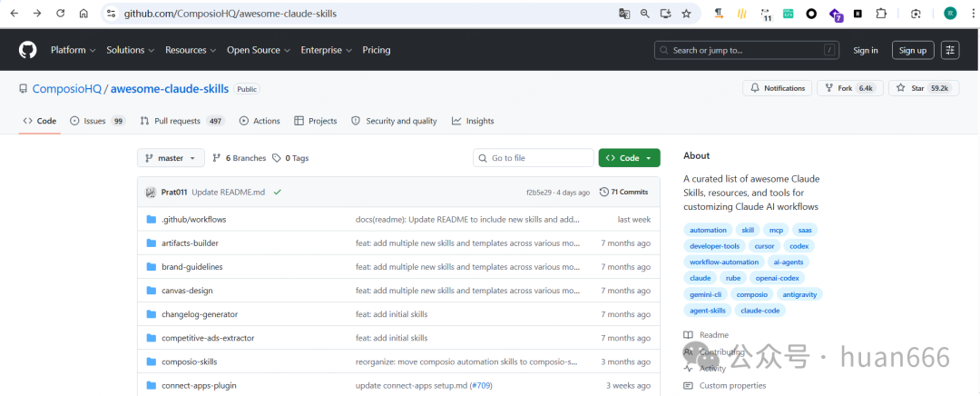
Task: Expand the Platform menu
Action: [73, 50]
